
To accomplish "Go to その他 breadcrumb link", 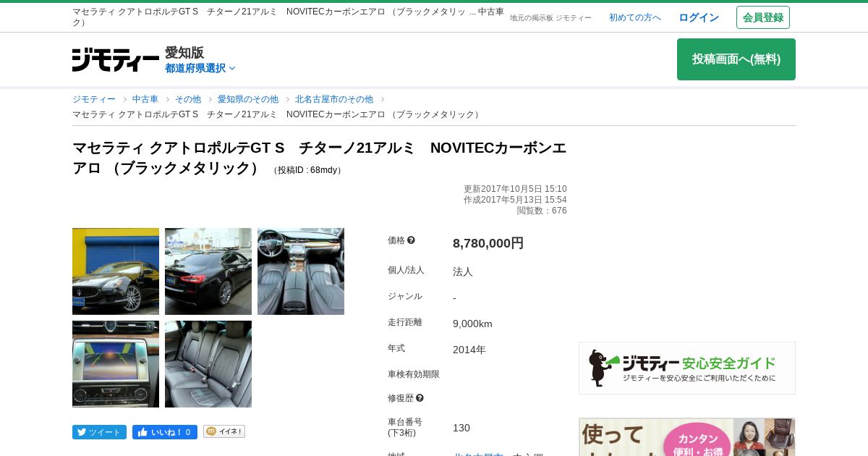I will click(x=188, y=99).
